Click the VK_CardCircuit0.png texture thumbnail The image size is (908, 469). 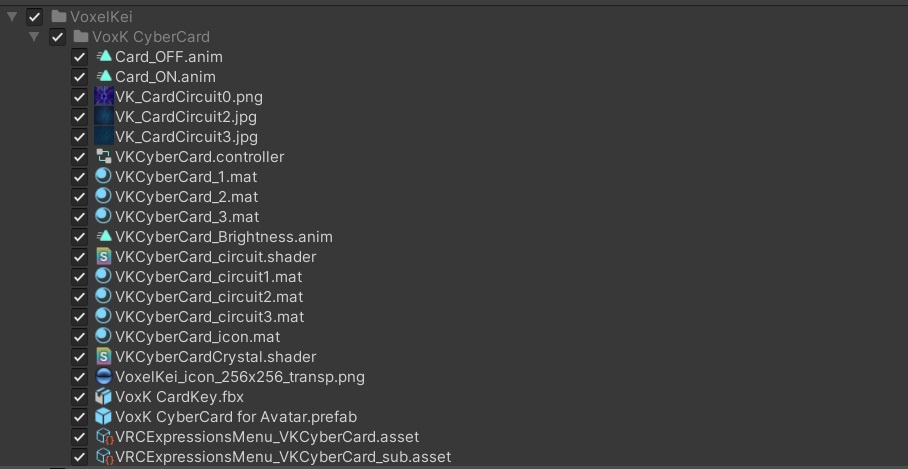coord(104,97)
